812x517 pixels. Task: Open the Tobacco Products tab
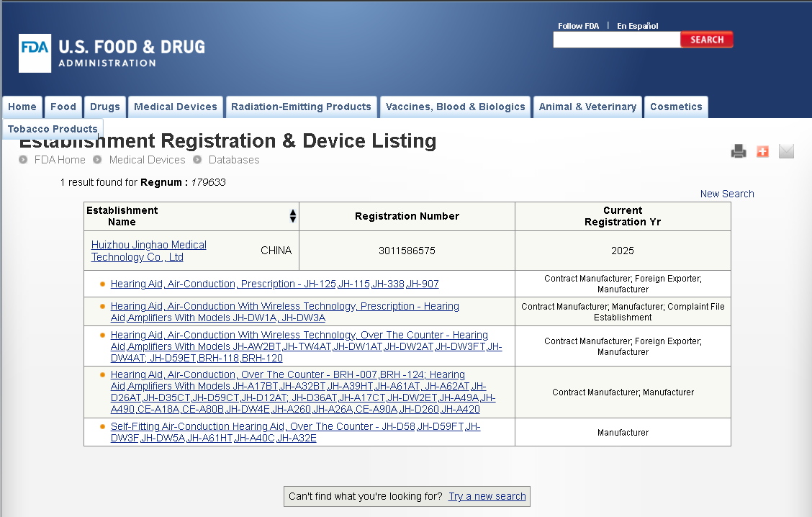click(x=53, y=129)
